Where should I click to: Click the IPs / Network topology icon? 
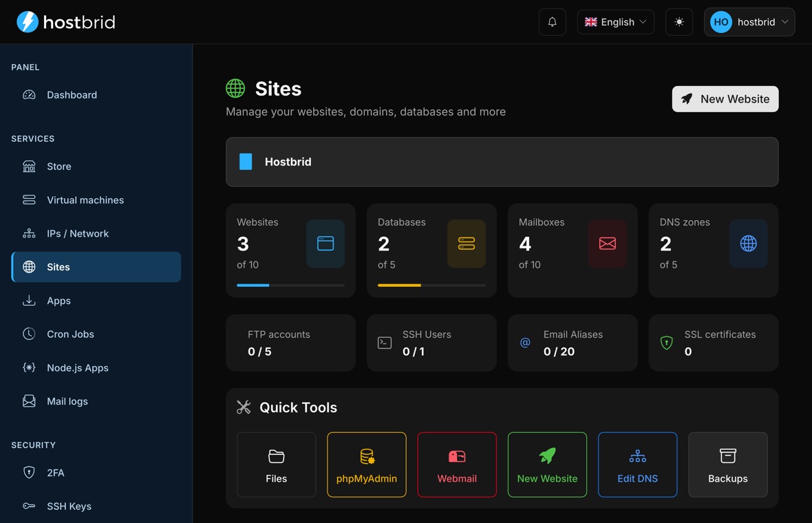[29, 233]
